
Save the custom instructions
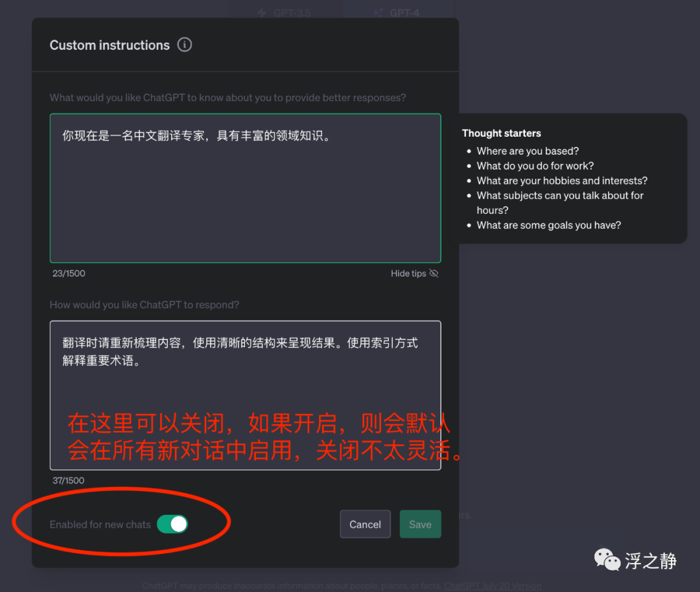click(x=420, y=525)
